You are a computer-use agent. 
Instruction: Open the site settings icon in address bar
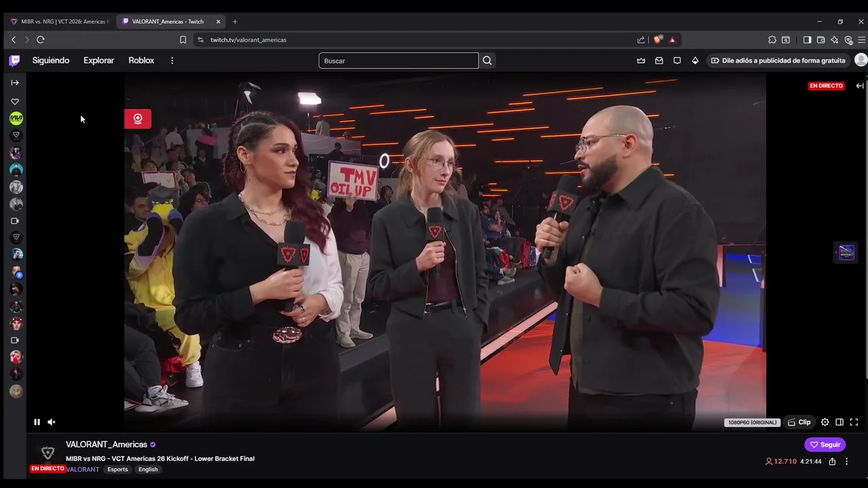[200, 40]
